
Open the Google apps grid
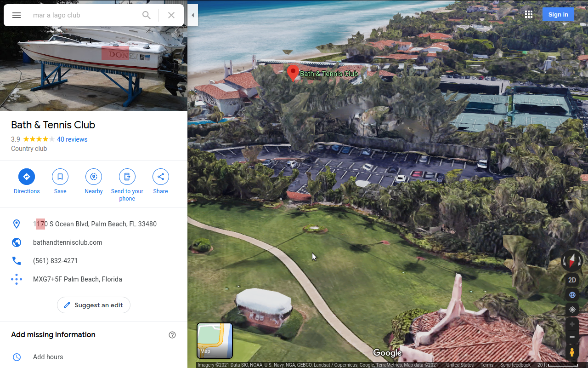pyautogui.click(x=529, y=14)
